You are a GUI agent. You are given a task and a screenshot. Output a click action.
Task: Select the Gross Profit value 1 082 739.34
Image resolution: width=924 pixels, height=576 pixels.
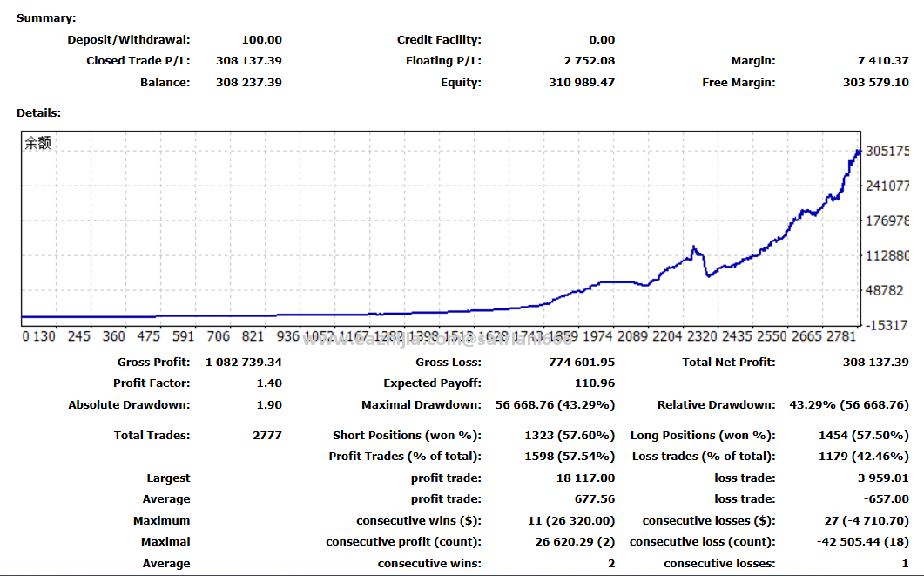[243, 362]
